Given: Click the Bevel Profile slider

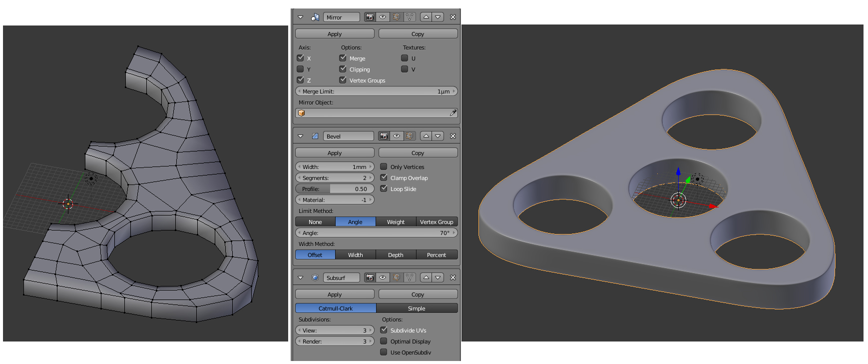Looking at the screenshot, I should [335, 189].
